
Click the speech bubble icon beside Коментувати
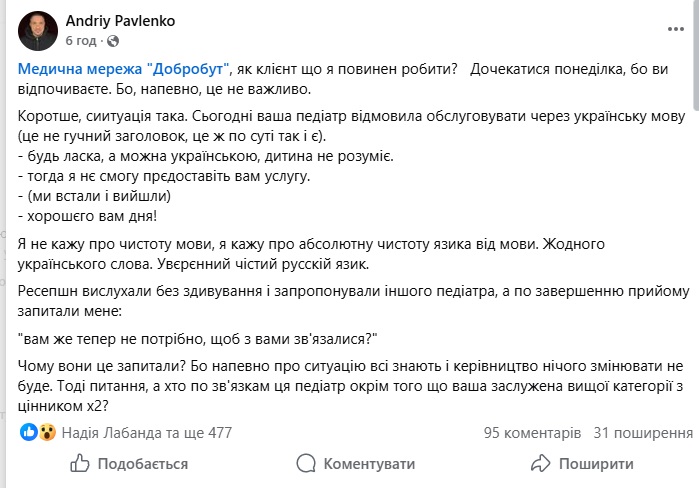point(305,464)
